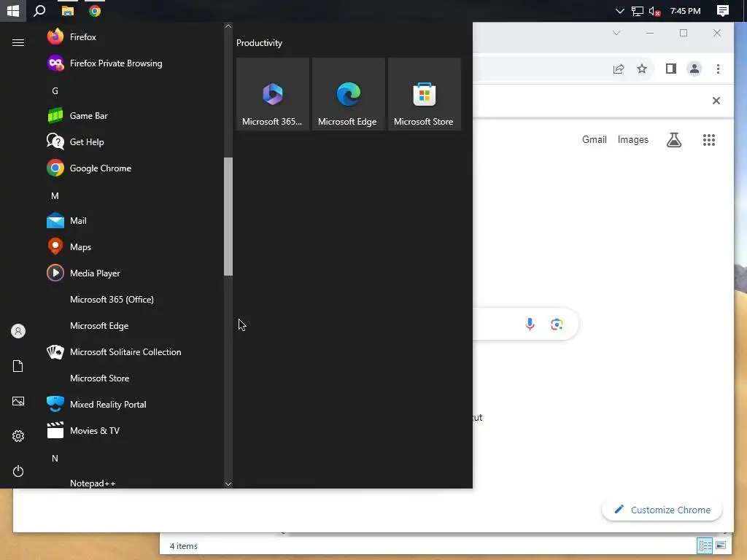Open Power options in Start sidebar

[18, 472]
